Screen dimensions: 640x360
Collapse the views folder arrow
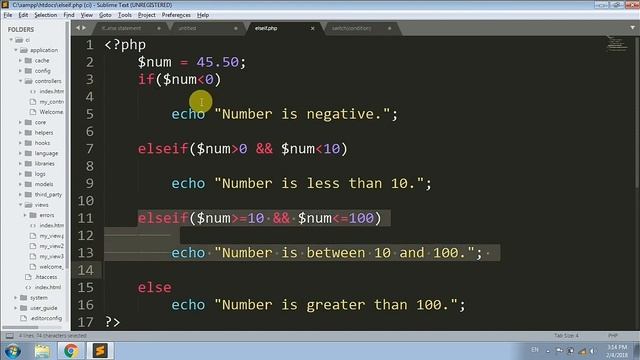point(20,204)
